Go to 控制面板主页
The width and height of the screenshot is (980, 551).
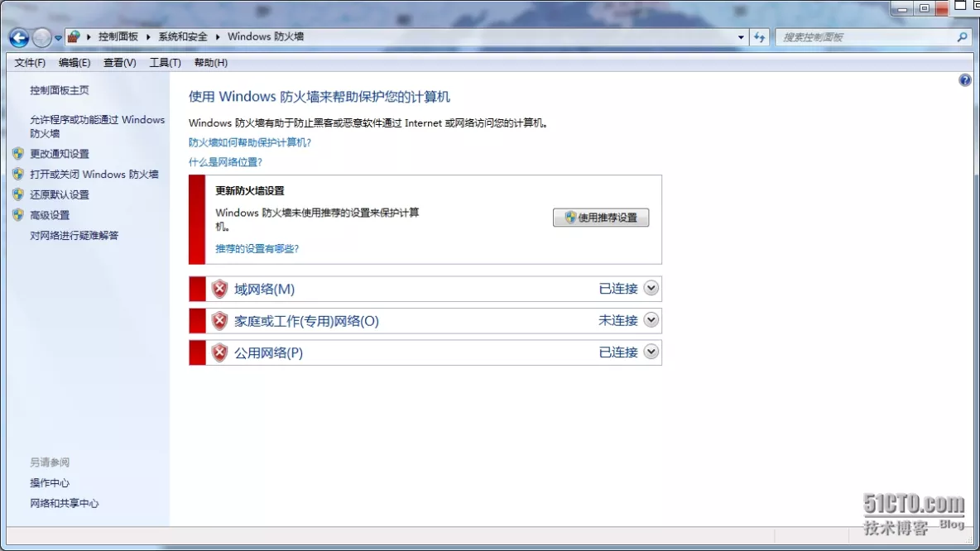pos(60,90)
